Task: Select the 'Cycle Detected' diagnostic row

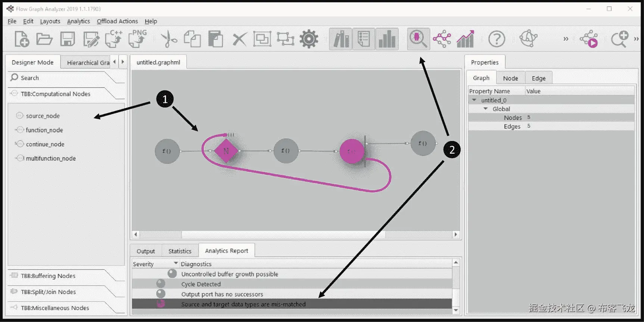Action: coord(292,284)
